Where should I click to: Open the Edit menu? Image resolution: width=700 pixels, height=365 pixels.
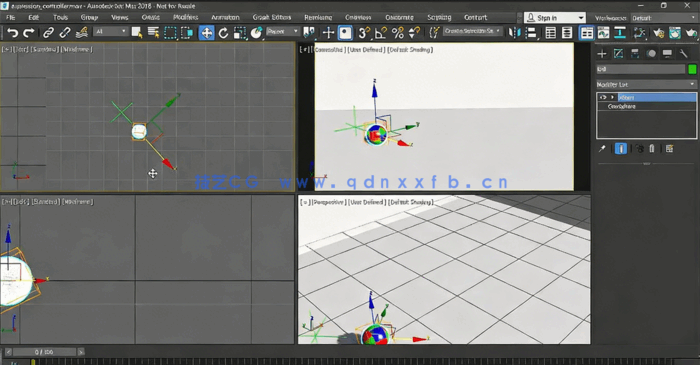pos(34,17)
